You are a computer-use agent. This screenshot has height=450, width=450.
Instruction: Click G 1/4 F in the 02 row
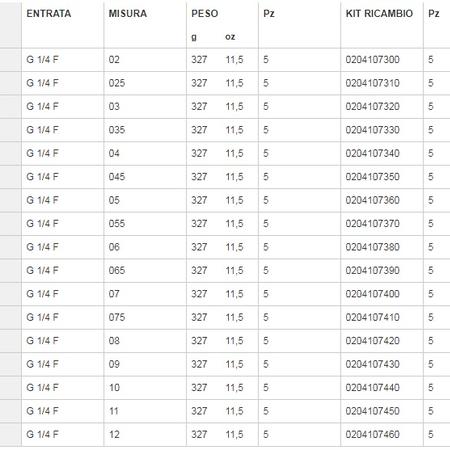[x=42, y=60]
